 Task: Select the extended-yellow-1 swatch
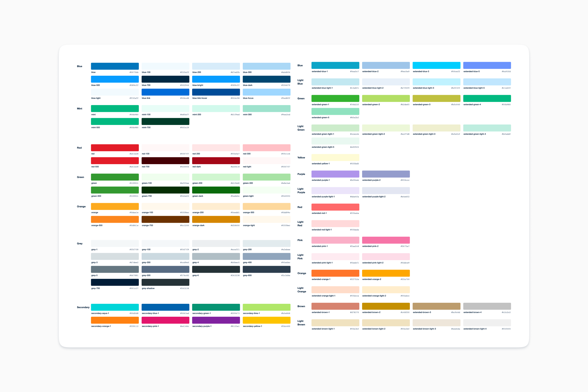pyautogui.click(x=335, y=158)
